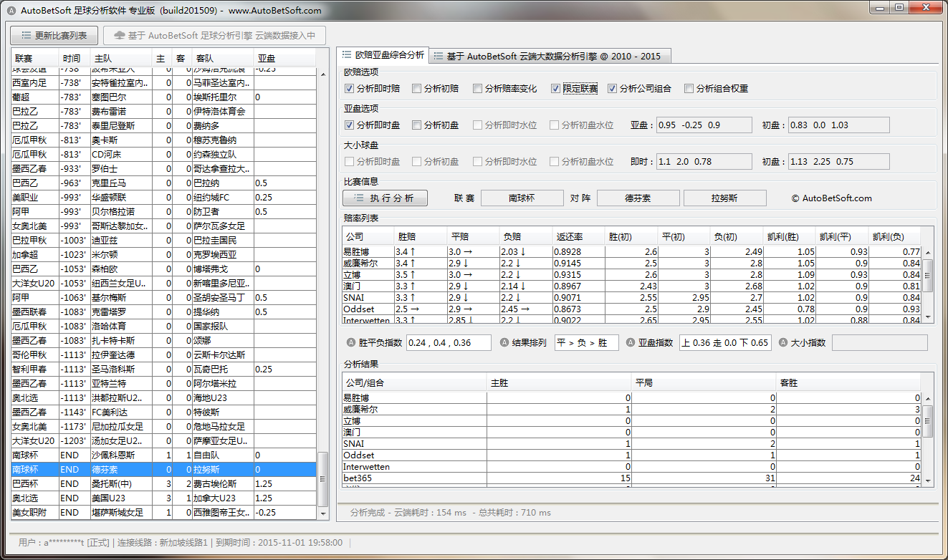Select the 易胜博 row in odds table
This screenshot has width=948, height=560.
click(x=631, y=252)
